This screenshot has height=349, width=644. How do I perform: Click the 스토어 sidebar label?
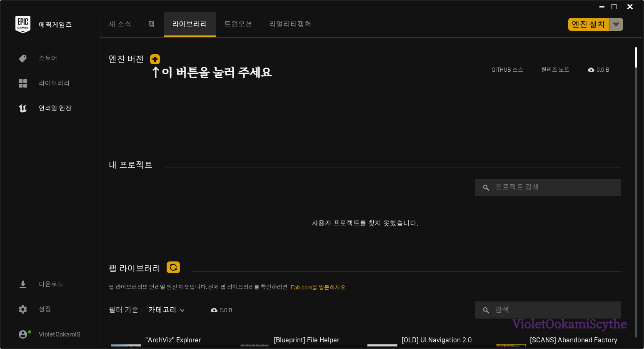(48, 58)
